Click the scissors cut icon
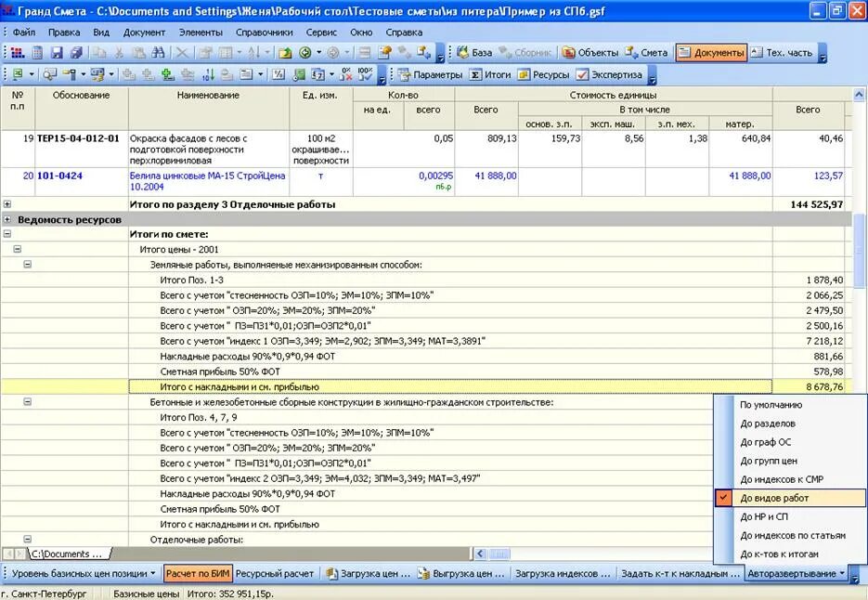The width and height of the screenshot is (868, 600). click(x=119, y=53)
